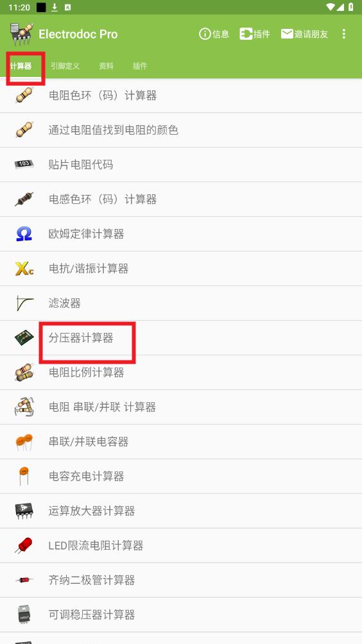Tap the Zener diode icon
The height and width of the screenshot is (644, 362).
pyautogui.click(x=24, y=580)
